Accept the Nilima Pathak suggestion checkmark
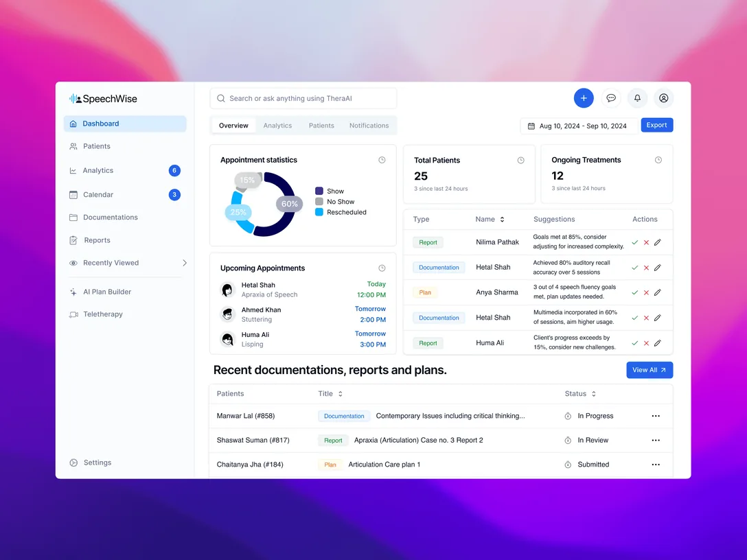747x560 pixels. [x=634, y=242]
